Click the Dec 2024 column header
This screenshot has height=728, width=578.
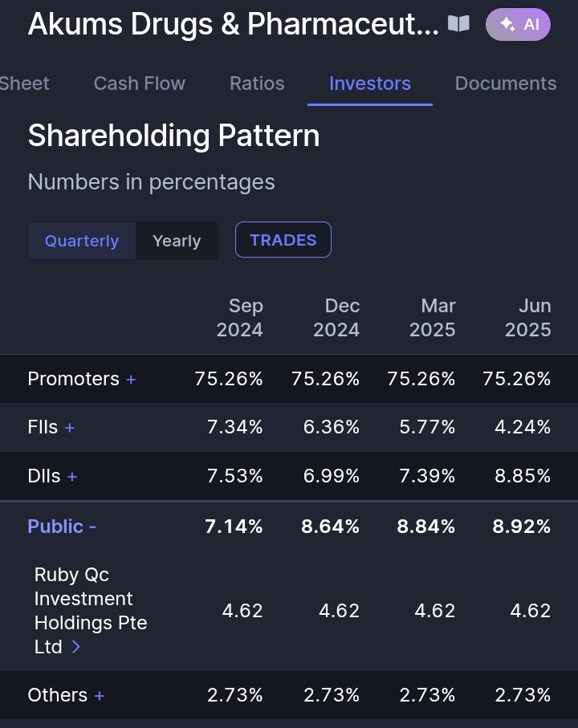coord(336,318)
